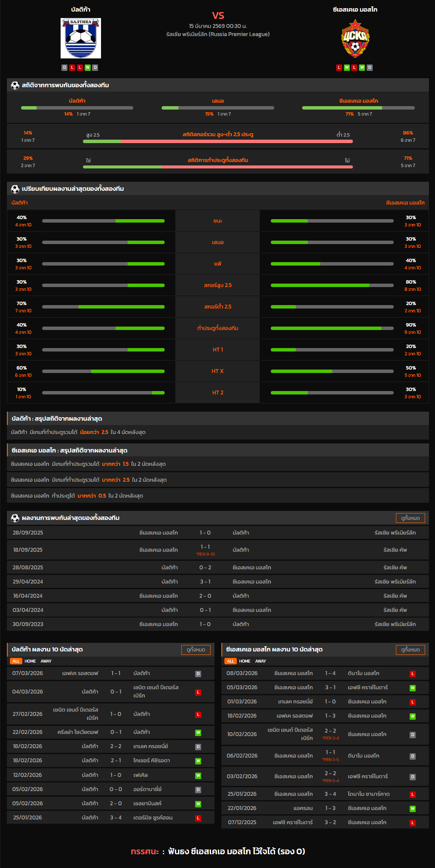Image resolution: width=435 pixels, height=868 pixels.
Task: Open the 29/04/2024 Baltika 3-1 match row
Action: (x=217, y=582)
